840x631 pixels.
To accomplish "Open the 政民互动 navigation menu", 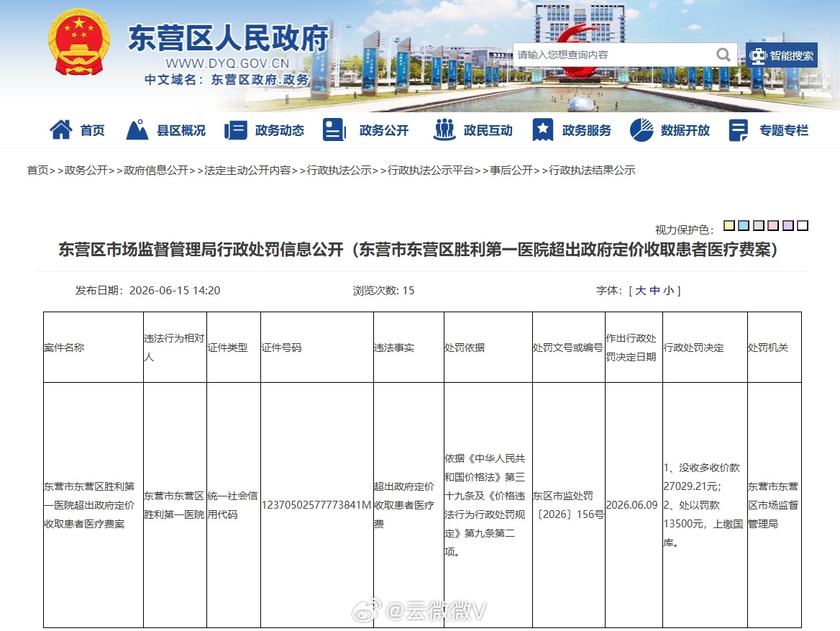I will coord(488,130).
